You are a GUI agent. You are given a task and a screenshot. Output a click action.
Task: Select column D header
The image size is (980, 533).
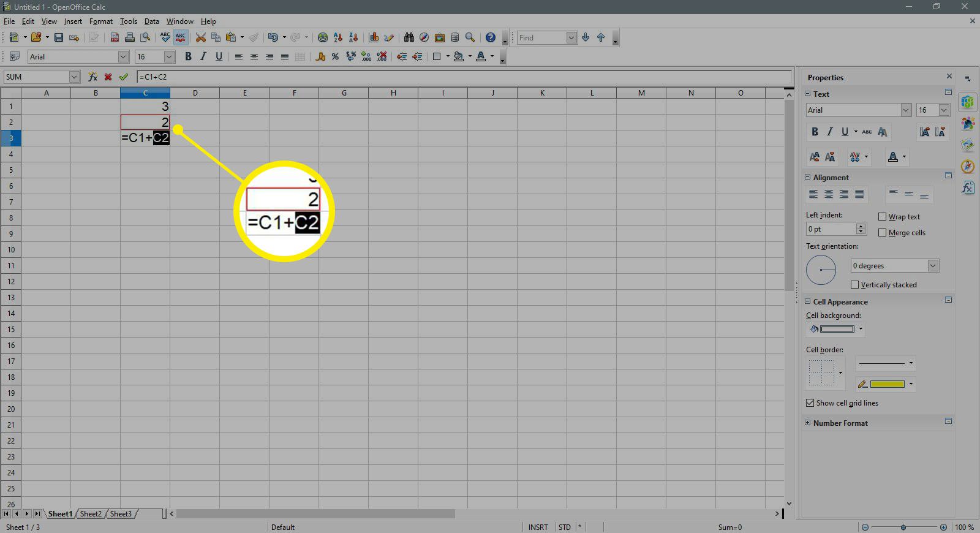[195, 93]
